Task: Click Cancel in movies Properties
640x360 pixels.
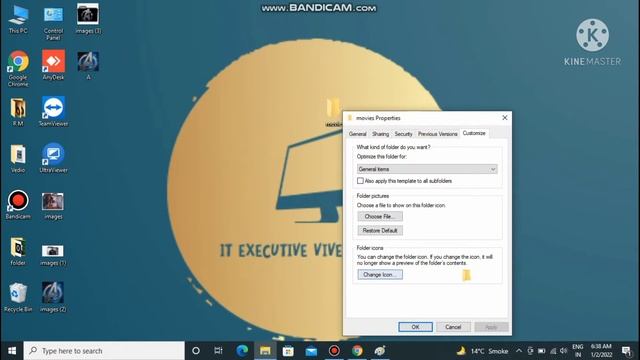Action: pyautogui.click(x=453, y=327)
